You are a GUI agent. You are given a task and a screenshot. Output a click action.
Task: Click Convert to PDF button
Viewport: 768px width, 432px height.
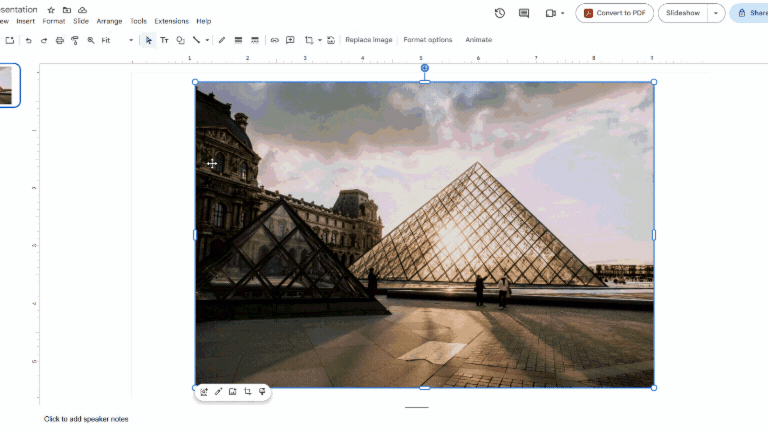[615, 13]
